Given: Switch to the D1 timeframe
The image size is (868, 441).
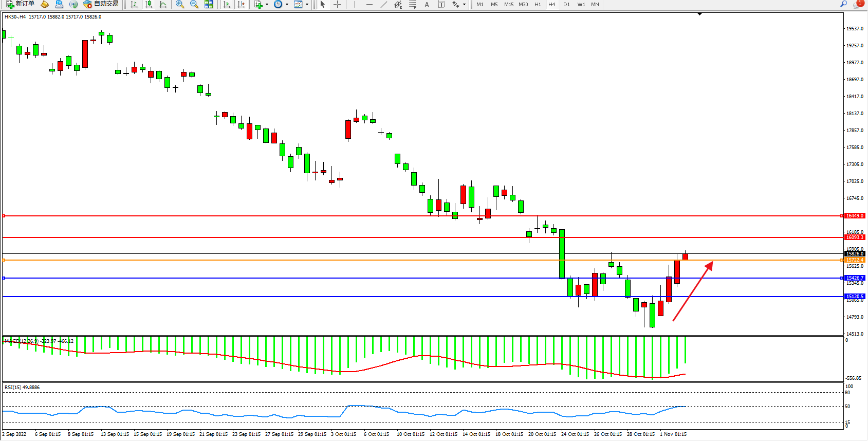Looking at the screenshot, I should tap(566, 4).
